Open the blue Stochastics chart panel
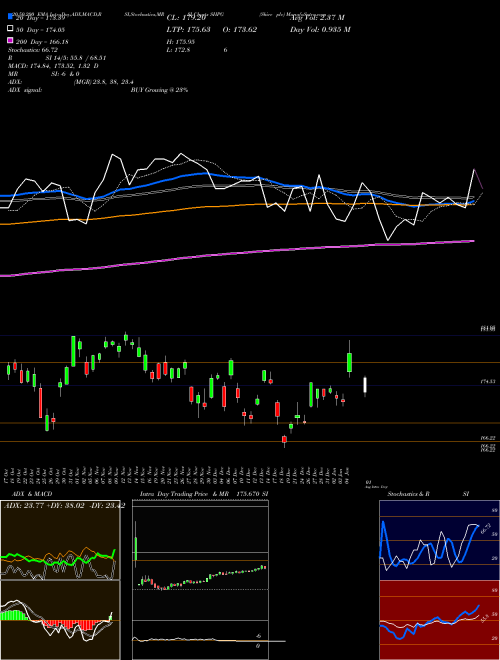Screen dimensions: 500x660 pyautogui.click(x=439, y=540)
